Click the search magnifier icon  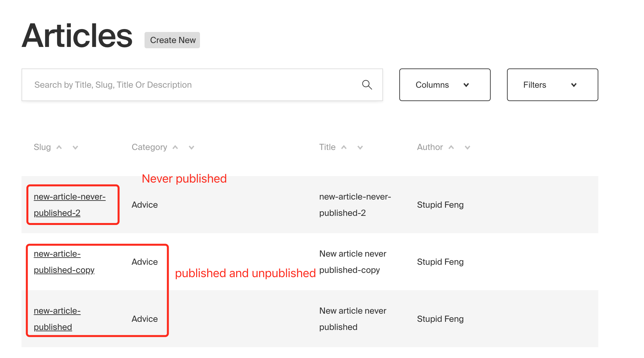367,85
